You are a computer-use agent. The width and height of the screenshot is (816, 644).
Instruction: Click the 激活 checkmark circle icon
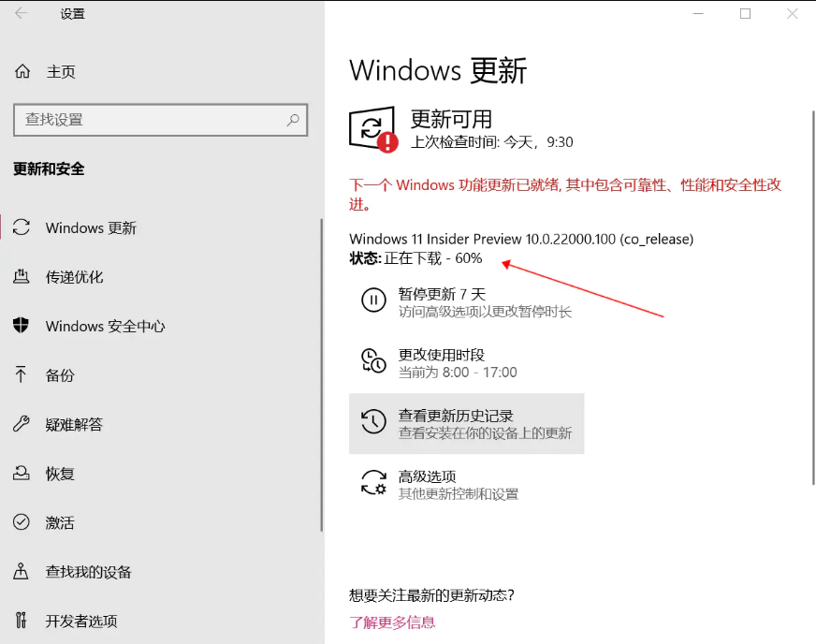(22, 521)
